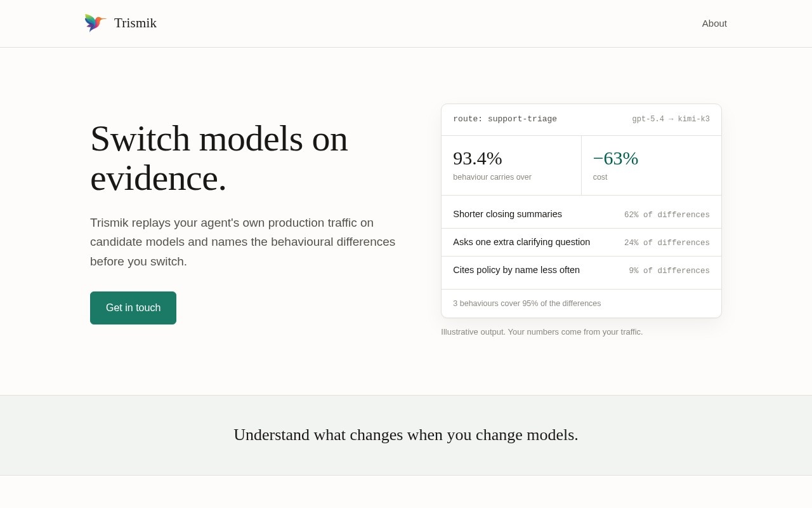Click the Trismik brand name text
This screenshot has width=812, height=508.
point(135,23)
